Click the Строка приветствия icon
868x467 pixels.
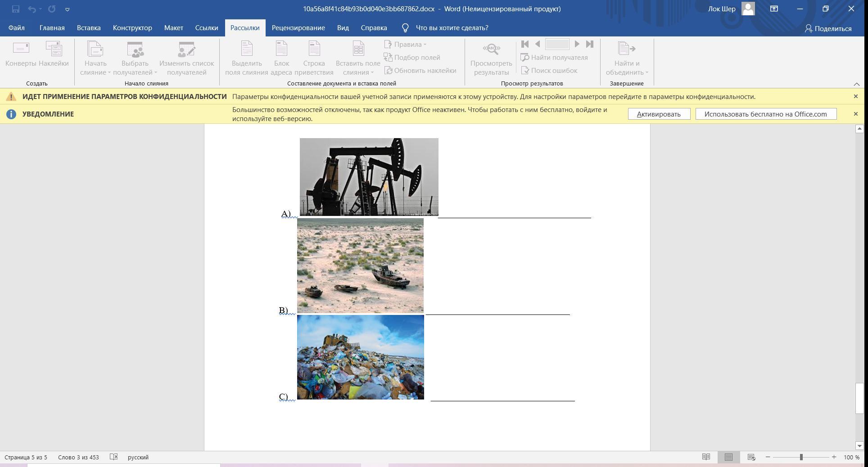[x=314, y=58]
